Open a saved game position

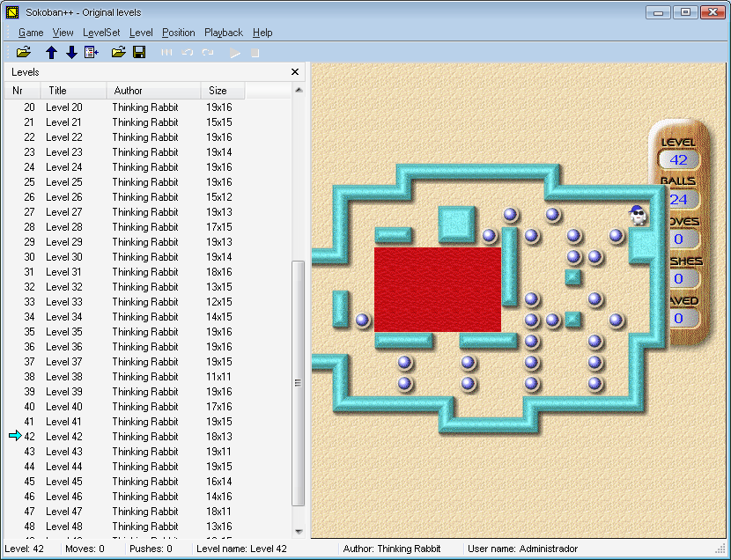click(x=118, y=51)
